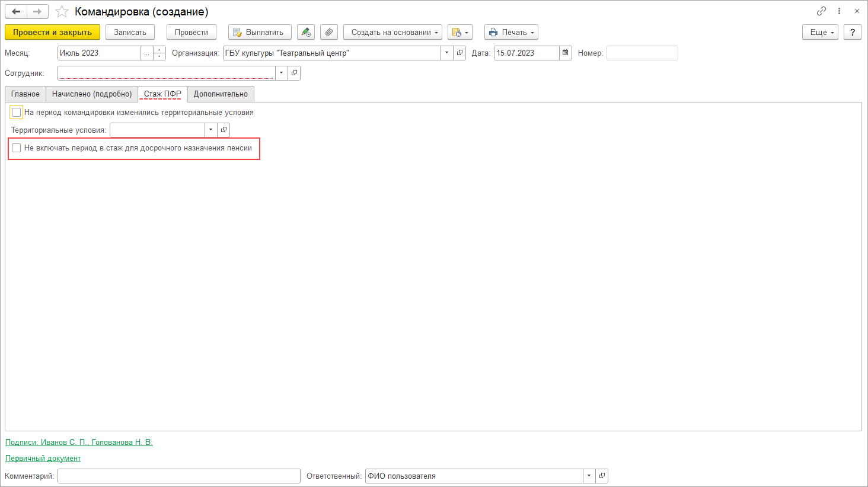Viewport: 868px width, 487px height.
Task: Click Территориальные условия input field
Action: pos(157,130)
